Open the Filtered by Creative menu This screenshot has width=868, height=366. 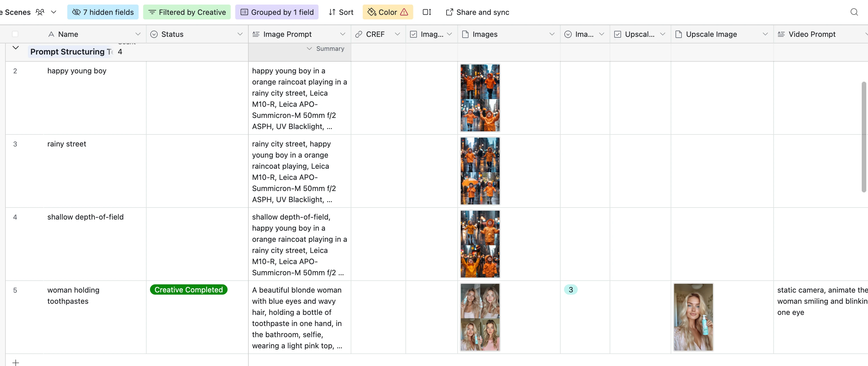click(187, 12)
